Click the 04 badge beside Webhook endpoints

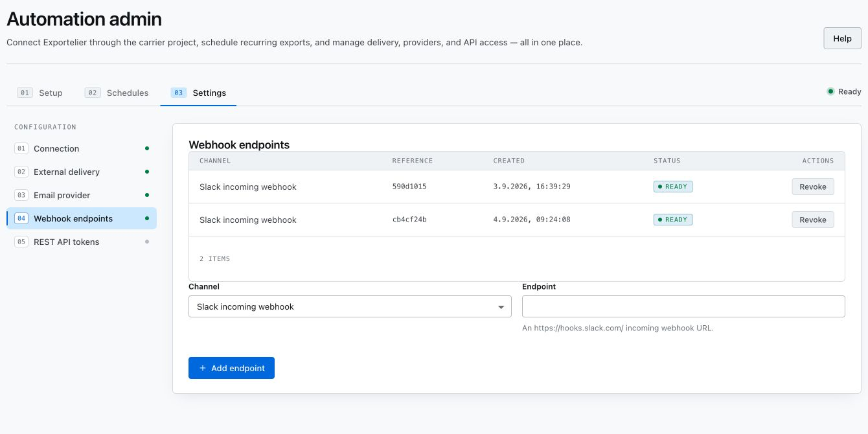(x=21, y=218)
